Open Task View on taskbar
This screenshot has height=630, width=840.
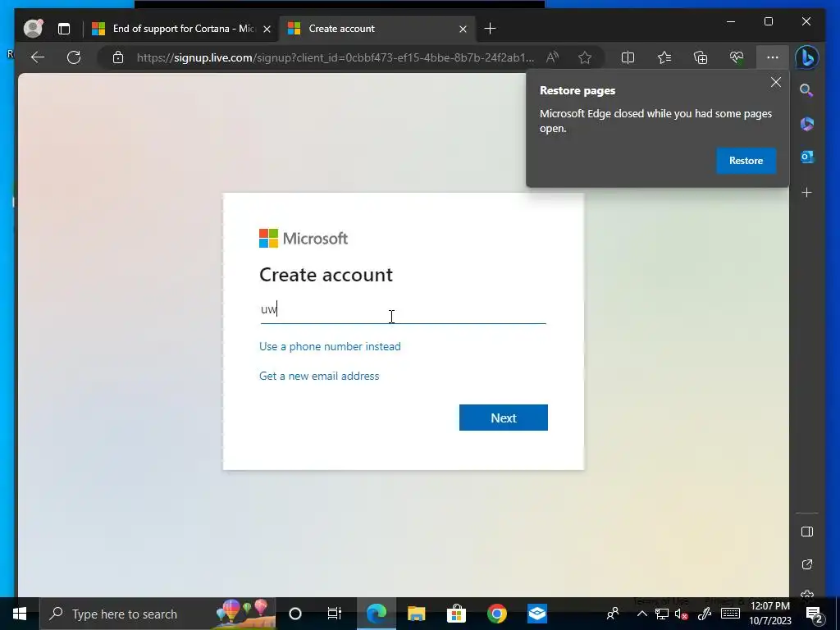click(335, 614)
